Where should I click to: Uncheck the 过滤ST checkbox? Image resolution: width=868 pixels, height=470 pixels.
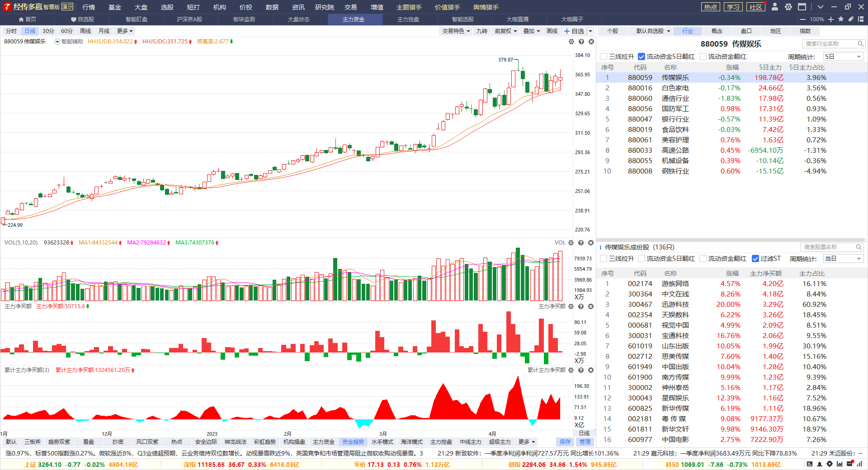coord(755,258)
